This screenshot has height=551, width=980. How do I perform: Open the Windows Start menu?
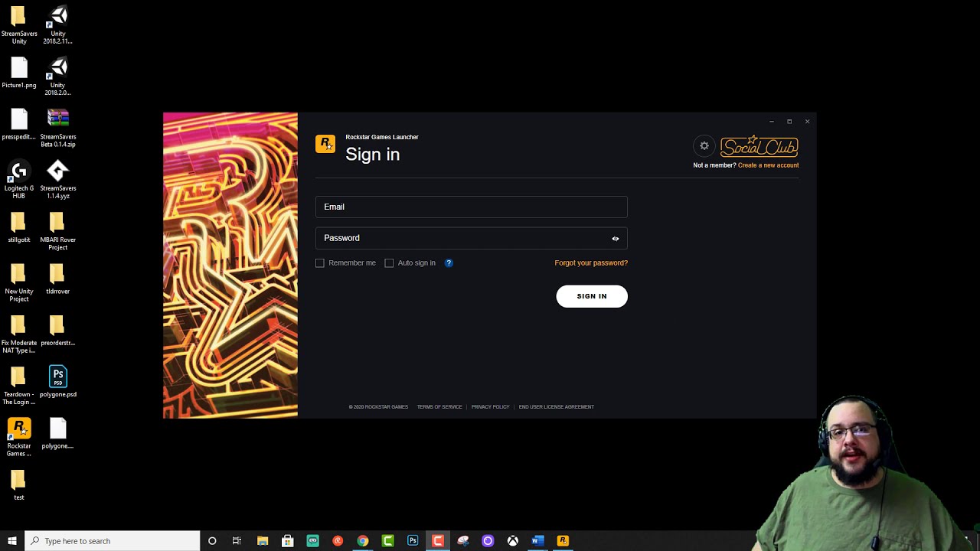click(12, 541)
